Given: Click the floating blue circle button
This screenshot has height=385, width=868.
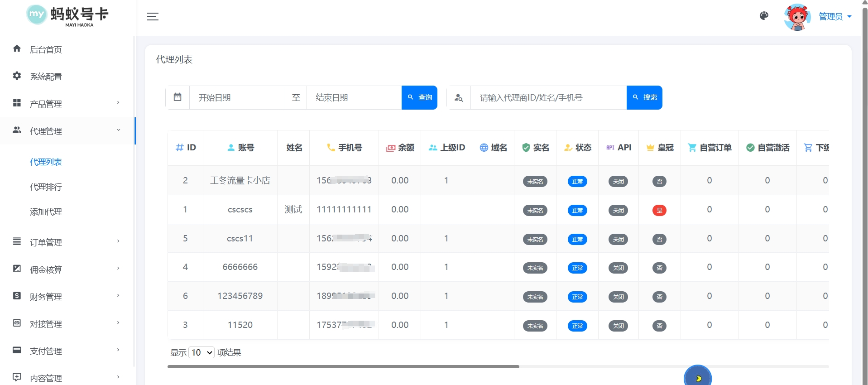Looking at the screenshot, I should [697, 376].
